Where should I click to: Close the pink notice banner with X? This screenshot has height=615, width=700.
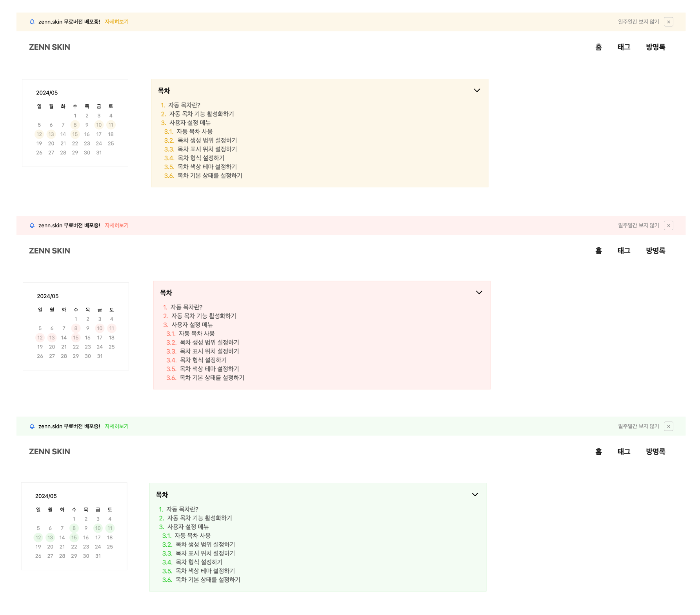click(x=669, y=225)
